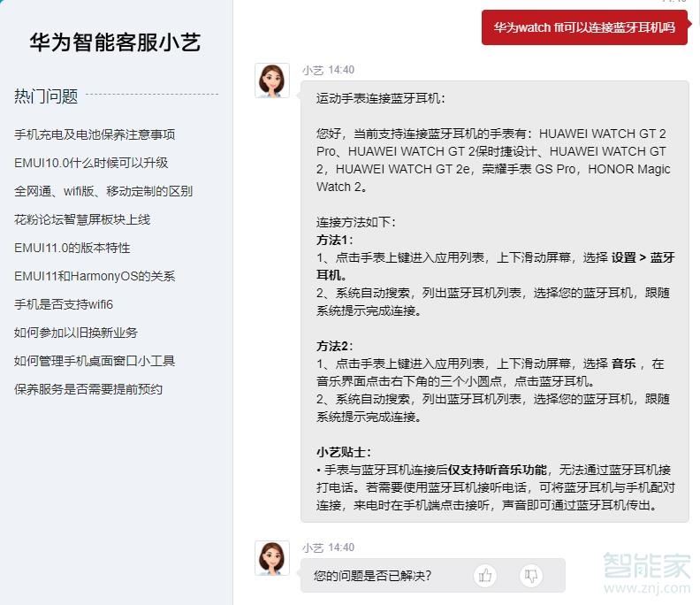This screenshot has width=700, height=605.
Task: Click the thumbs up feedback icon
Action: point(484,576)
